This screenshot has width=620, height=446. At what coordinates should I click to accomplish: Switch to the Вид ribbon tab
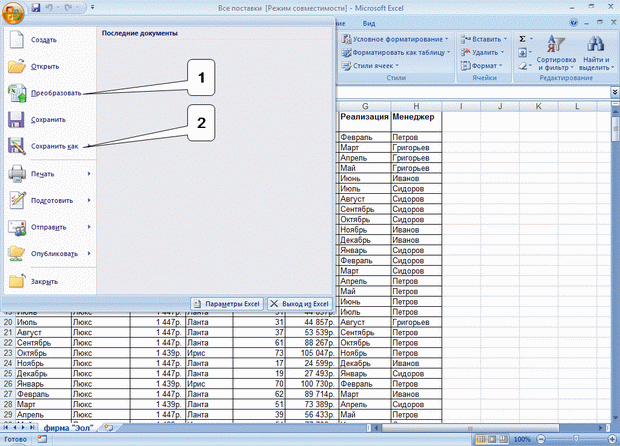tap(369, 24)
